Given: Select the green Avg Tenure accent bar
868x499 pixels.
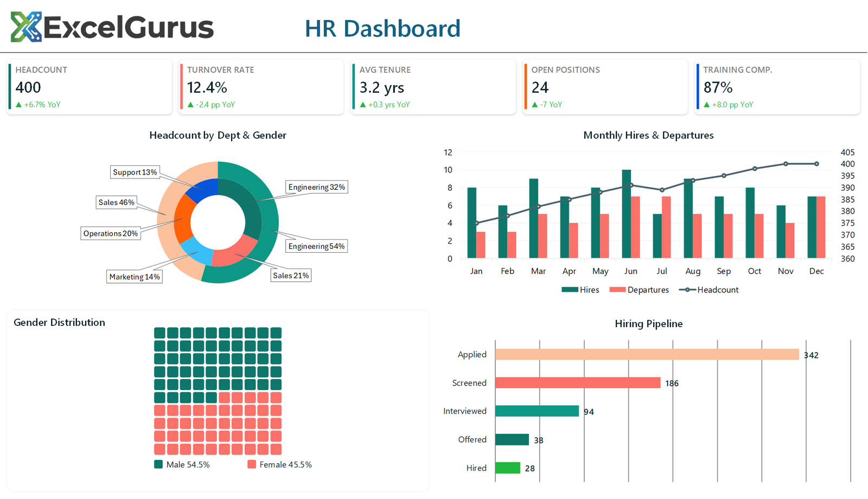Looking at the screenshot, I should click(353, 87).
